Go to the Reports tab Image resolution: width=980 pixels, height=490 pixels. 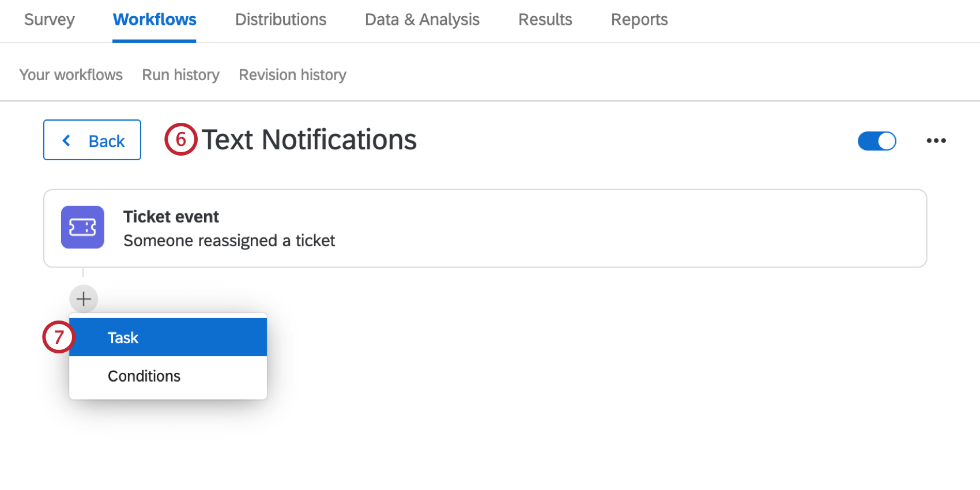point(639,19)
